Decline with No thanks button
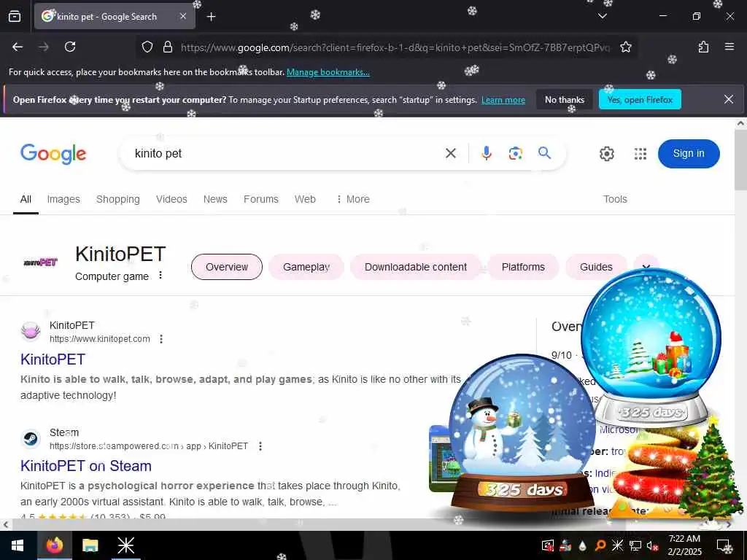Image resolution: width=747 pixels, height=560 pixels. (564, 99)
